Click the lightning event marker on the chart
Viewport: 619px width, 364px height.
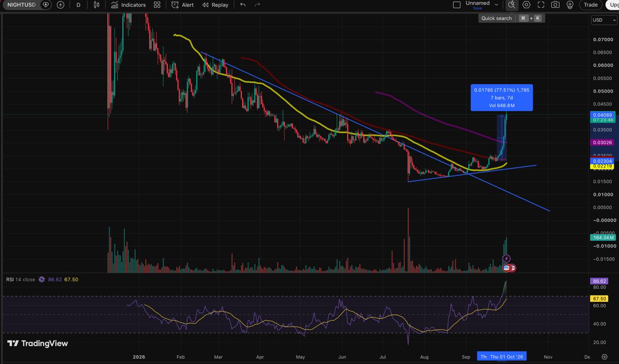[x=506, y=259]
